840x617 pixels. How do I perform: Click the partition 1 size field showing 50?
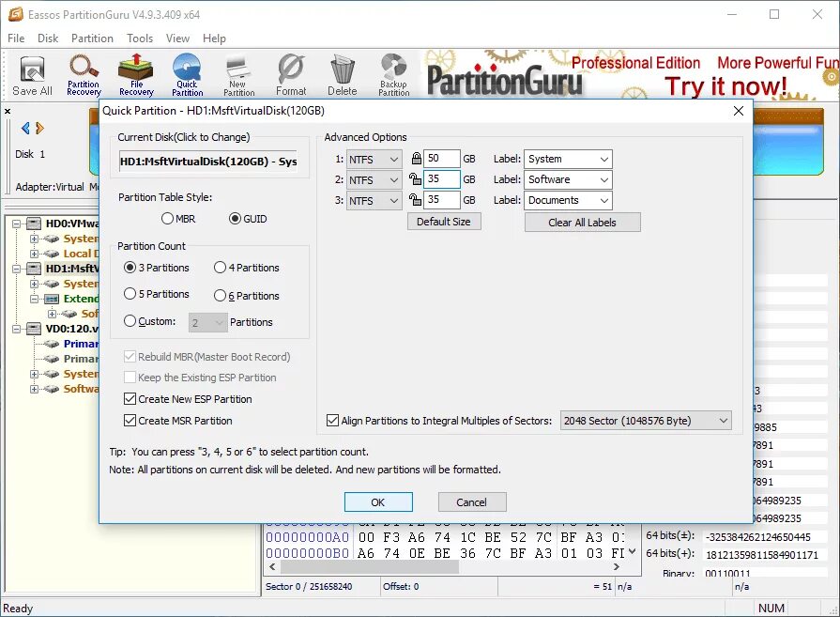click(x=441, y=159)
